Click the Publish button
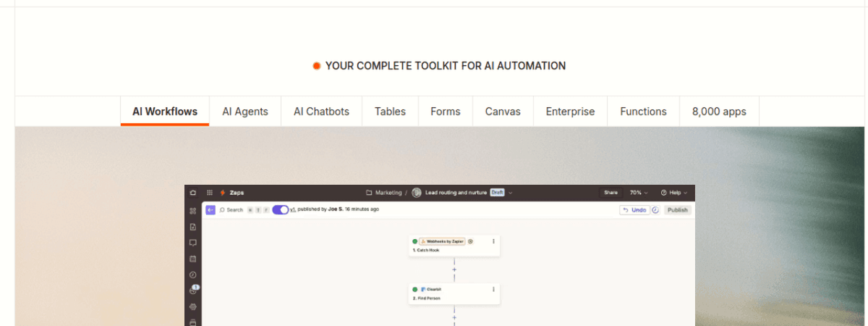 click(677, 210)
